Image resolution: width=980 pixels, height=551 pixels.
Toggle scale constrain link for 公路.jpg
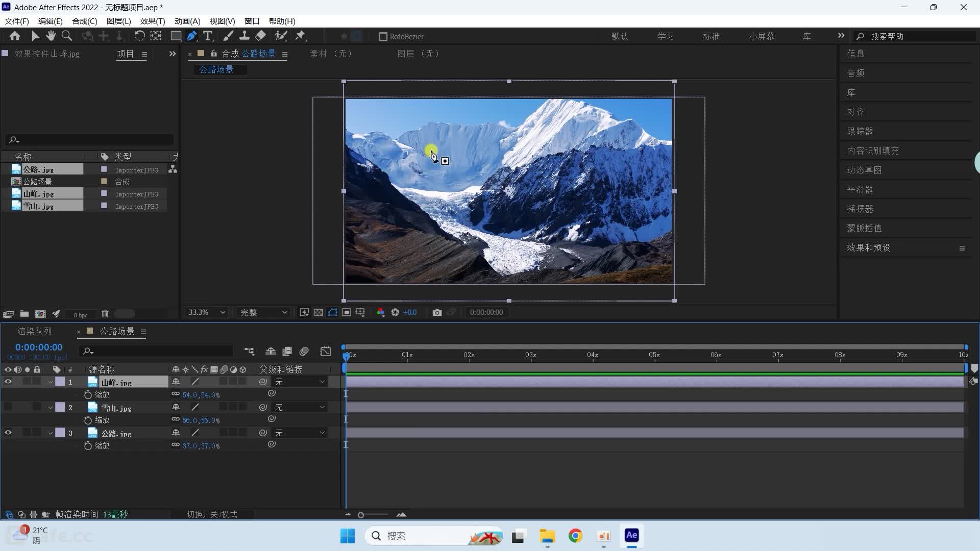pyautogui.click(x=176, y=445)
